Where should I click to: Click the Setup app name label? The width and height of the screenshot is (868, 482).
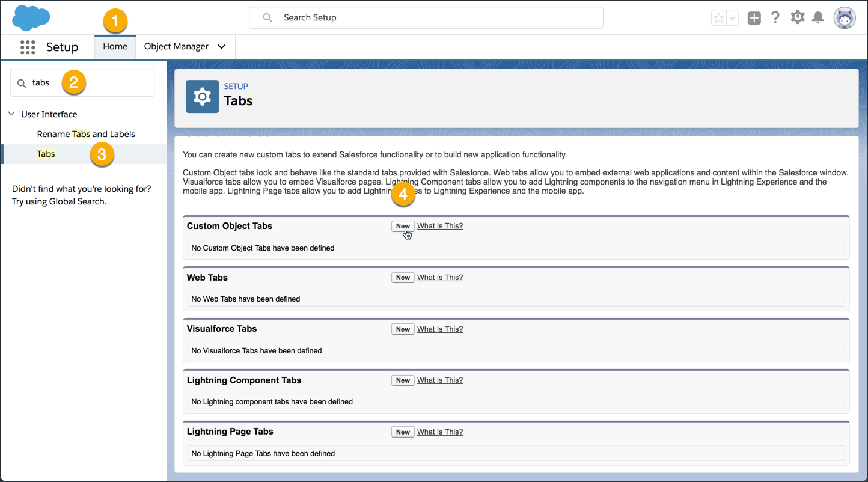63,47
